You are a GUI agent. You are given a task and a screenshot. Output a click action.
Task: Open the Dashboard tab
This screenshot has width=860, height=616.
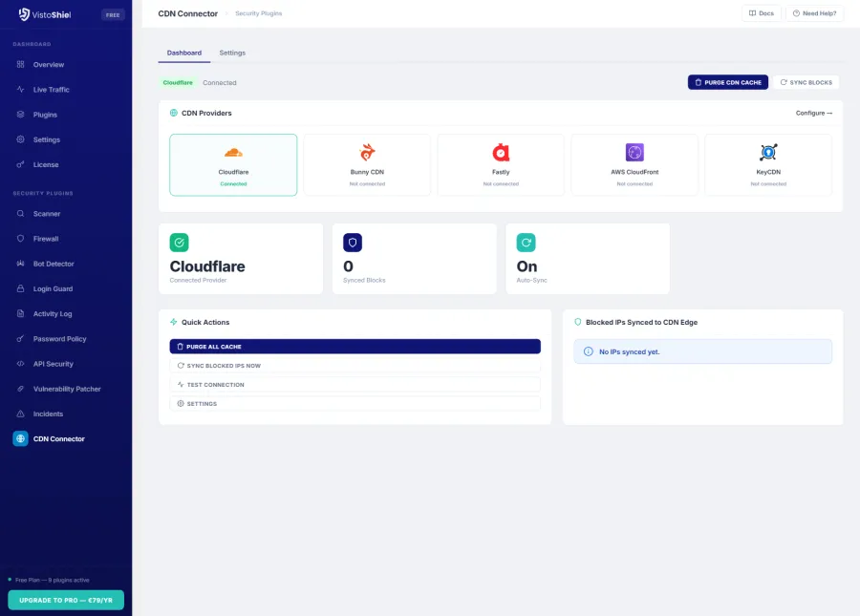(x=183, y=53)
